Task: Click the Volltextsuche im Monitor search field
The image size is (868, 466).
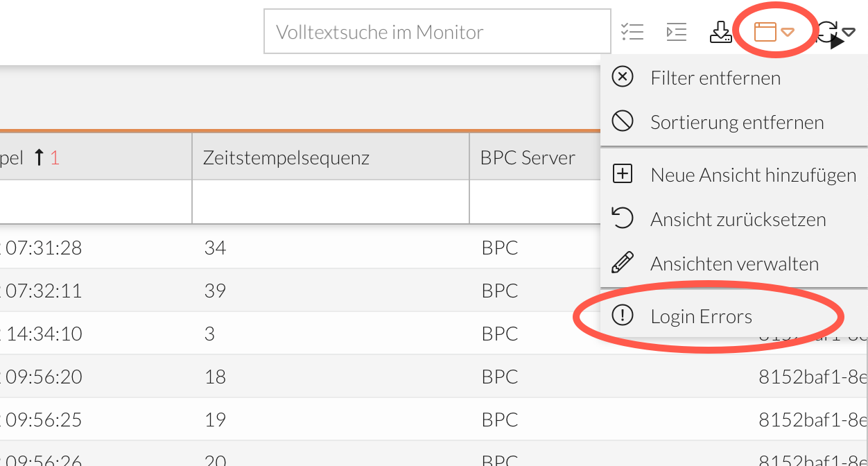Action: (x=437, y=31)
